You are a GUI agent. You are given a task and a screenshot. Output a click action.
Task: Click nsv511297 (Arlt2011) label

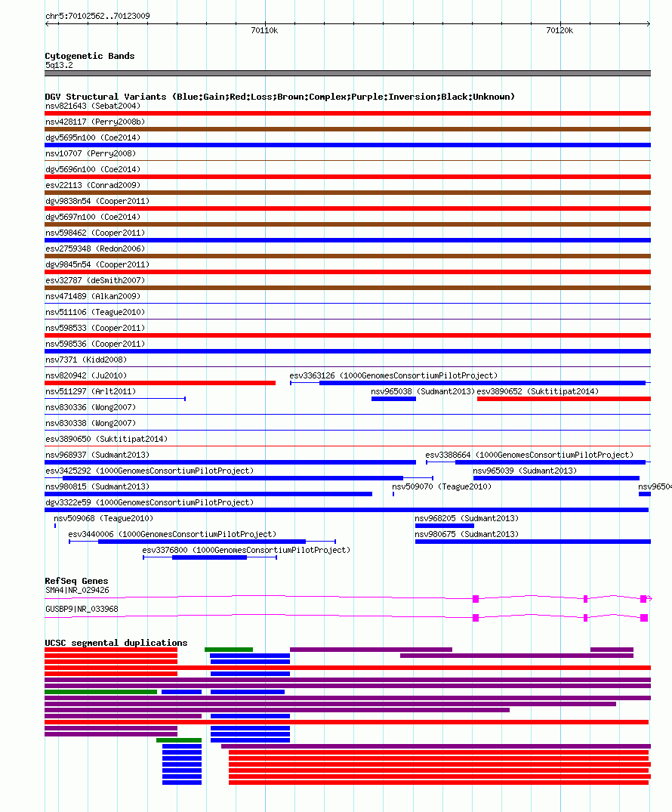point(91,392)
